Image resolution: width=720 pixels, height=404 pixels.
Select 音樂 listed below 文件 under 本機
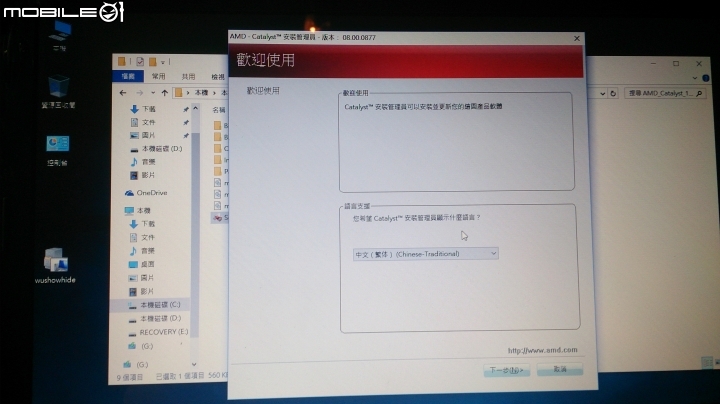coord(142,251)
